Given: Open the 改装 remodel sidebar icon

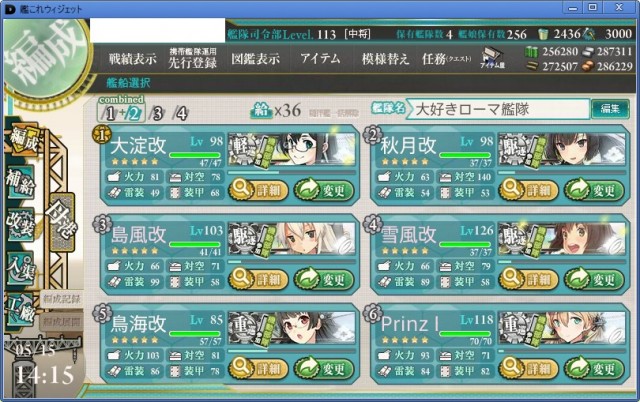Looking at the screenshot, I should (20, 225).
